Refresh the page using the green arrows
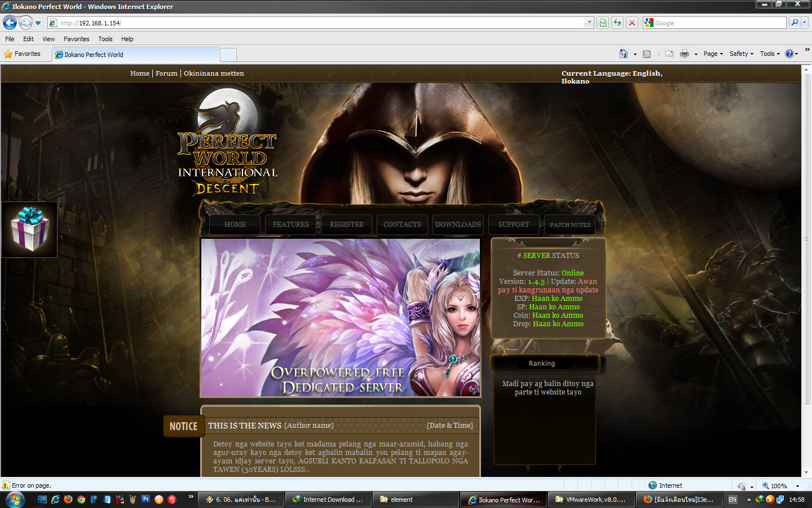 pyautogui.click(x=617, y=23)
